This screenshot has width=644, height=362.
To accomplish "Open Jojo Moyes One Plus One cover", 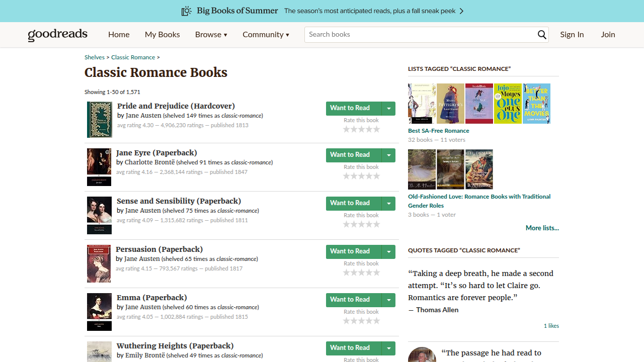I will point(508,104).
